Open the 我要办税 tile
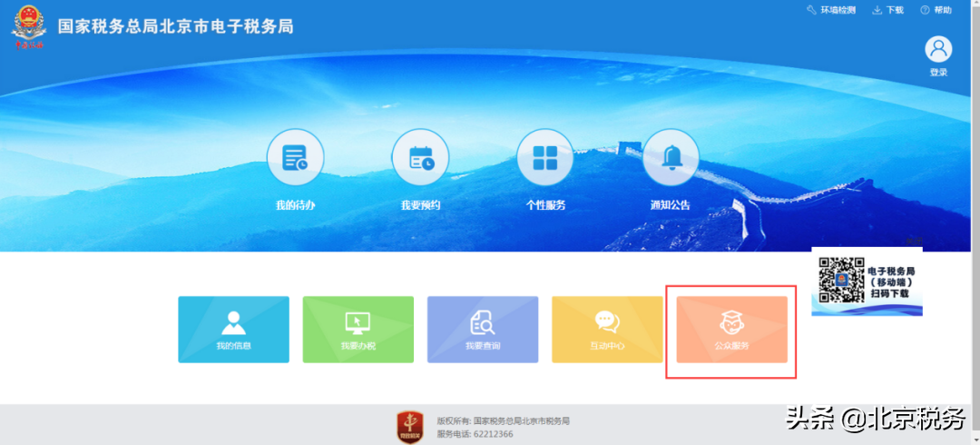Image resolution: width=980 pixels, height=445 pixels. tap(358, 330)
